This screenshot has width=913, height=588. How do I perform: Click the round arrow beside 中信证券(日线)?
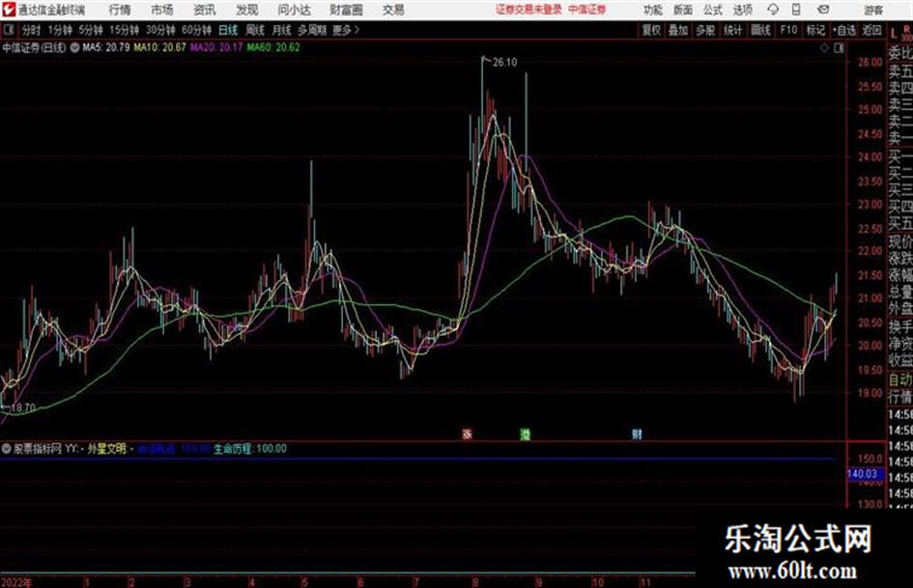tap(74, 47)
